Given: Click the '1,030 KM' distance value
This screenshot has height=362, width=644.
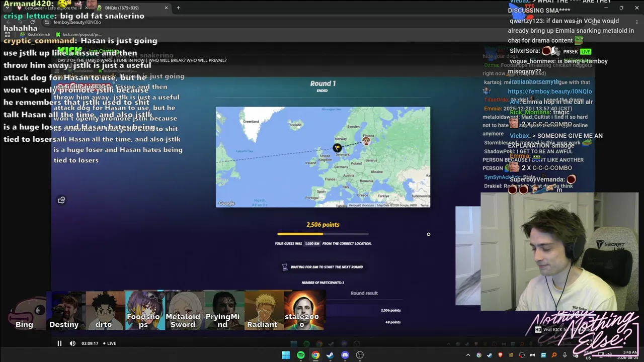Looking at the screenshot, I should (312, 243).
